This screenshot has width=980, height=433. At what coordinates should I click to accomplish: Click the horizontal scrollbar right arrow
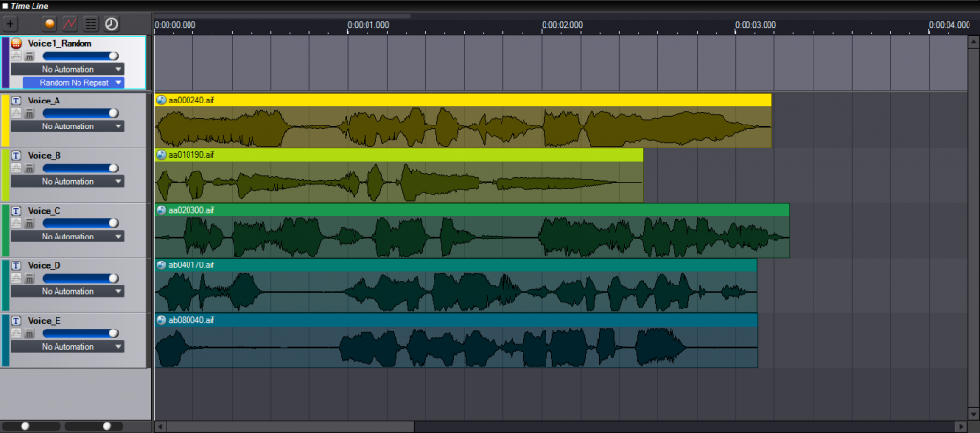coord(962,426)
